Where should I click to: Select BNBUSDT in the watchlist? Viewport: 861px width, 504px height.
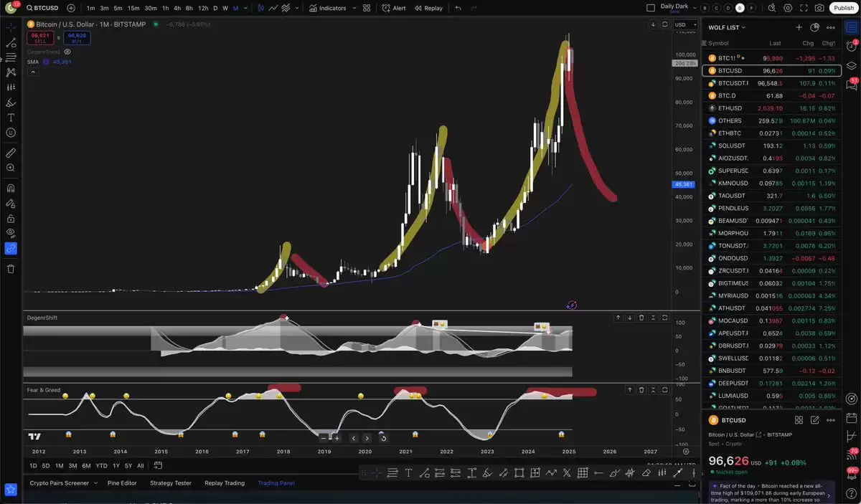click(772, 371)
